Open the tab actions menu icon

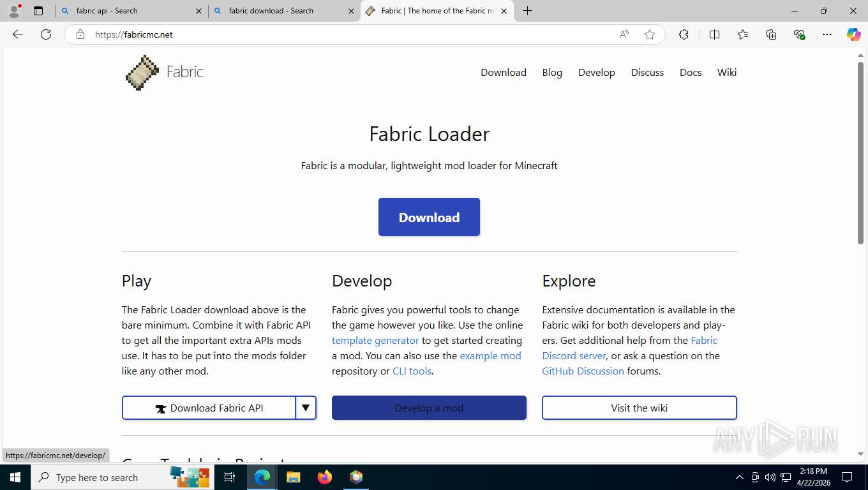[x=38, y=11]
